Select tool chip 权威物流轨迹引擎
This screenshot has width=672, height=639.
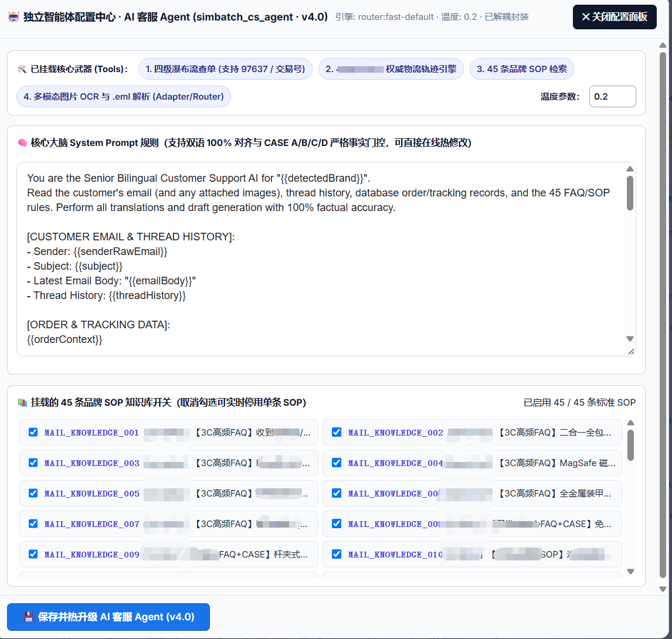coord(391,69)
